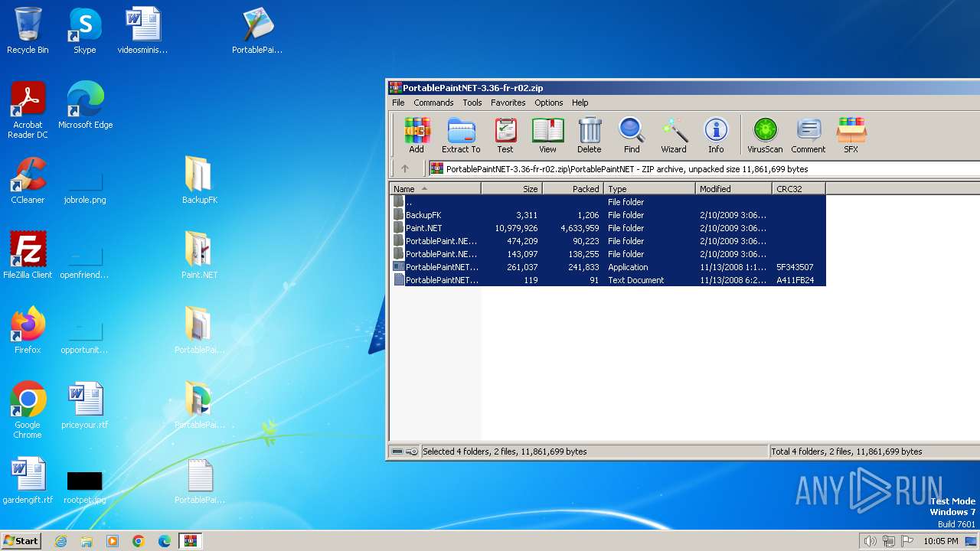Open the File menu
Viewport: 980px width, 551px height.
tap(398, 103)
